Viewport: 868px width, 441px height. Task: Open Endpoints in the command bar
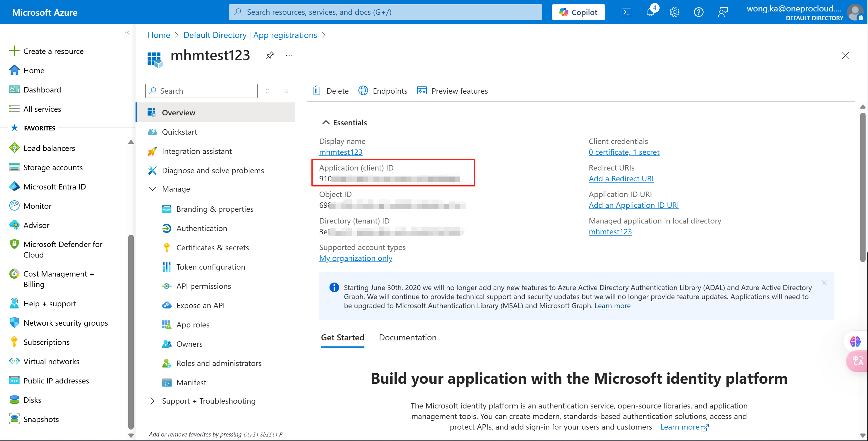383,91
